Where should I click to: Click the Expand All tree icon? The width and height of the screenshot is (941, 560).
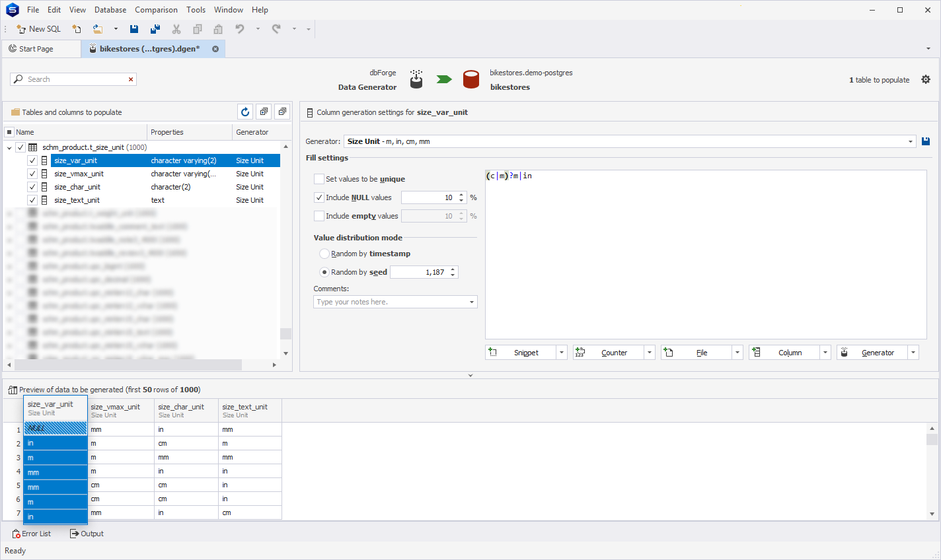(x=264, y=112)
